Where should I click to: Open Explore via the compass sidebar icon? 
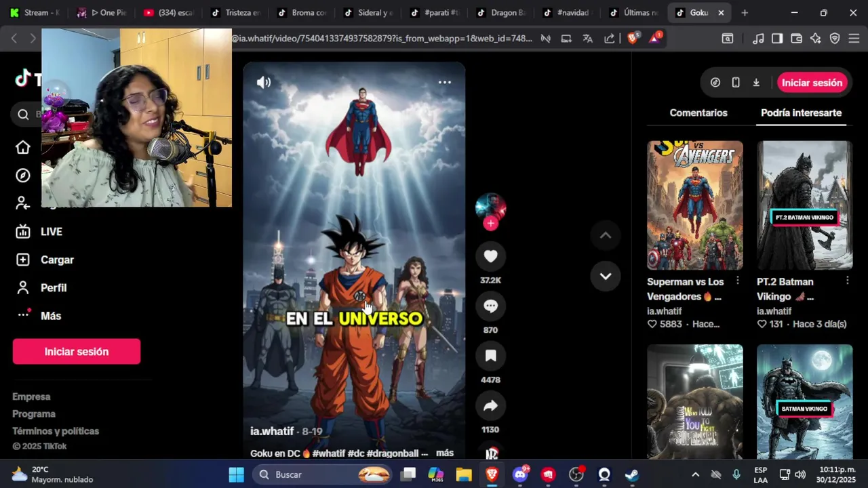[x=23, y=176]
